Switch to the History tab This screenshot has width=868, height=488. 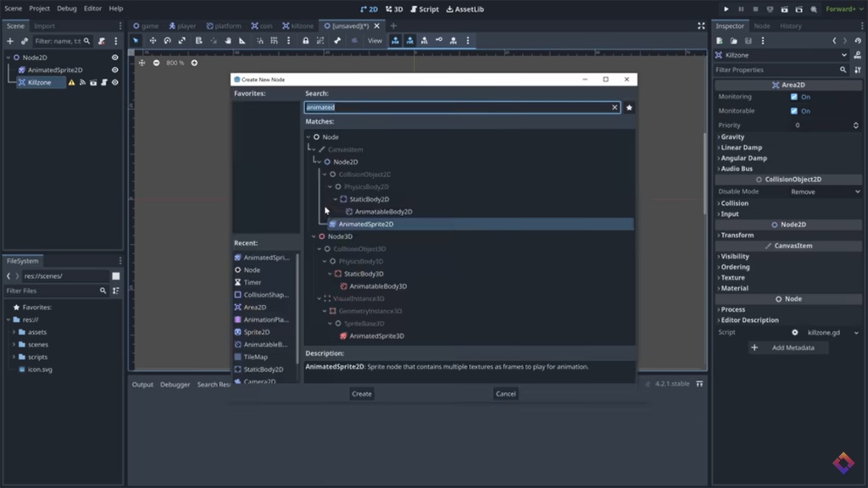point(790,26)
